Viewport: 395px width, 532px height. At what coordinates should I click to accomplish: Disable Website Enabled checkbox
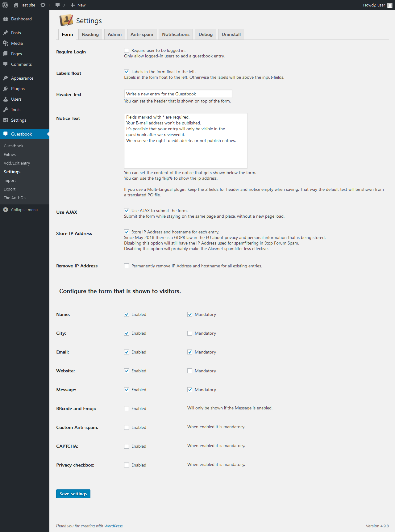(x=127, y=371)
